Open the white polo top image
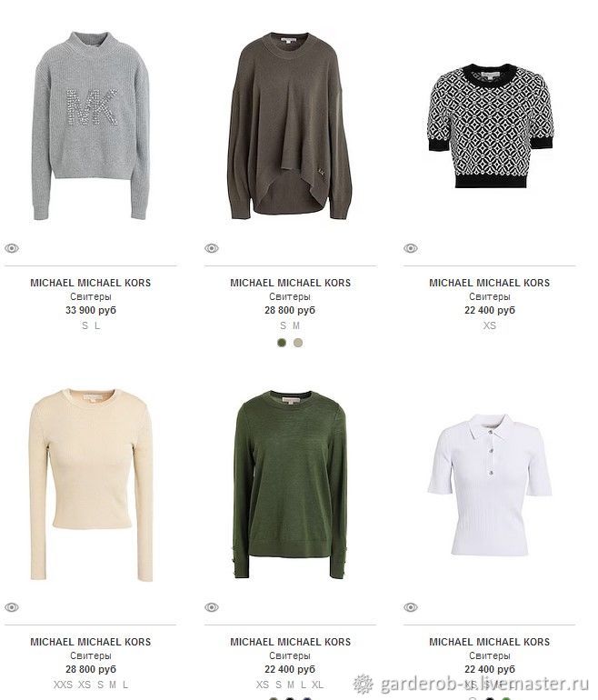Image resolution: width=598 pixels, height=700 pixels. 490,485
